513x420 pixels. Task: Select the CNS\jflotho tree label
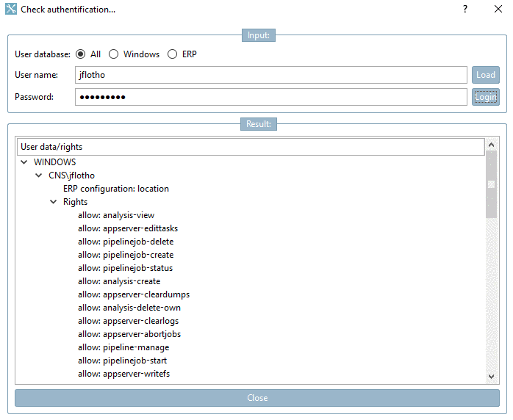[x=71, y=175]
